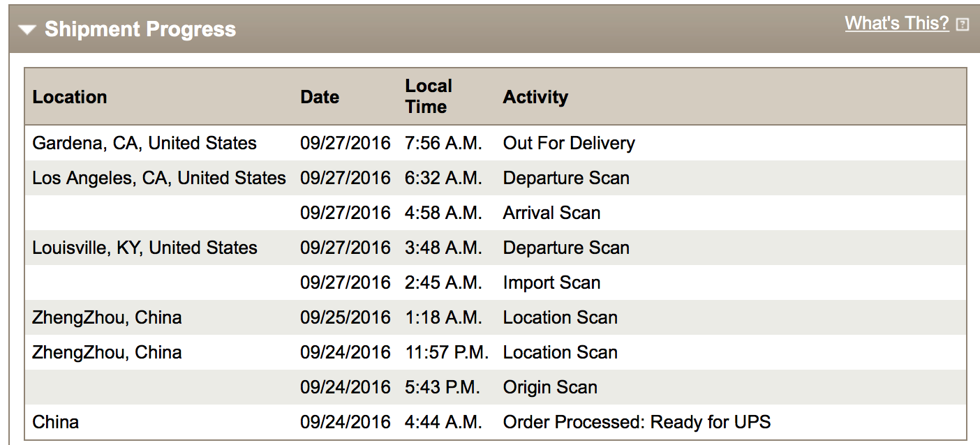
Task: Collapse the Shipment Progress section triangle
Action: [x=27, y=30]
